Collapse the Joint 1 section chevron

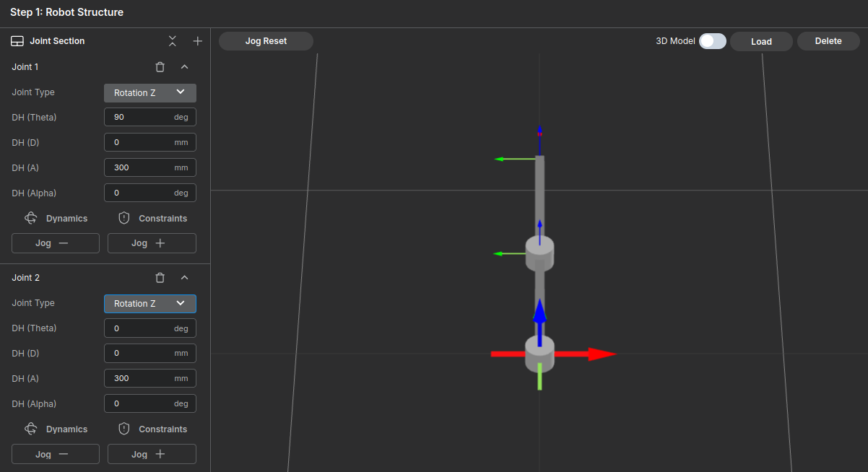click(x=184, y=67)
